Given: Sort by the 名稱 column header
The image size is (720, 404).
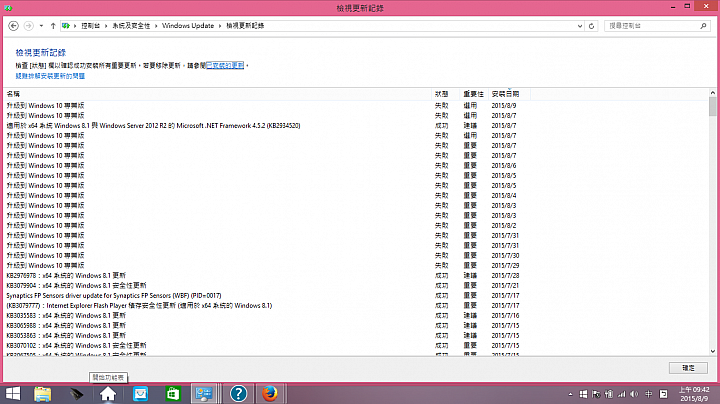Looking at the screenshot, I should point(13,94).
